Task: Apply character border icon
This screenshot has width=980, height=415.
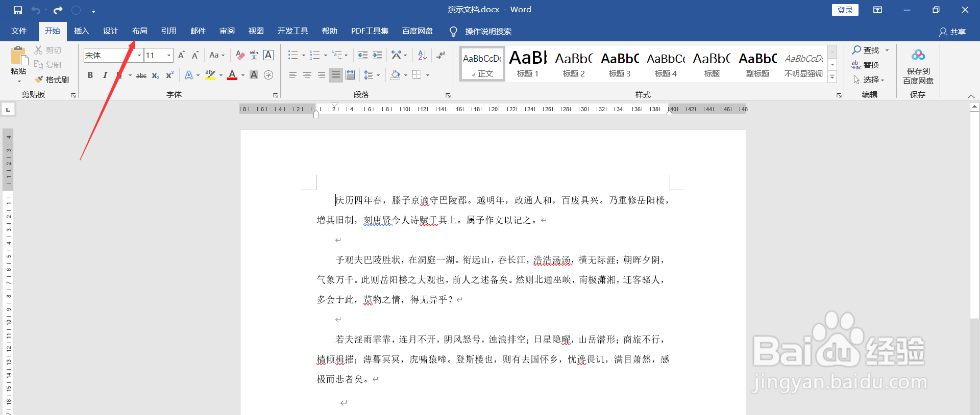Action: pyautogui.click(x=268, y=55)
